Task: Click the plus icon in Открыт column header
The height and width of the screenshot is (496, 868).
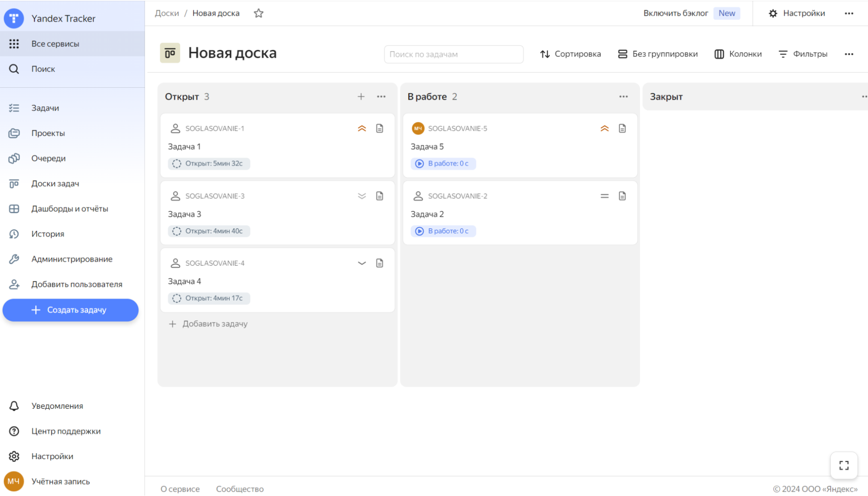Action: (x=361, y=96)
